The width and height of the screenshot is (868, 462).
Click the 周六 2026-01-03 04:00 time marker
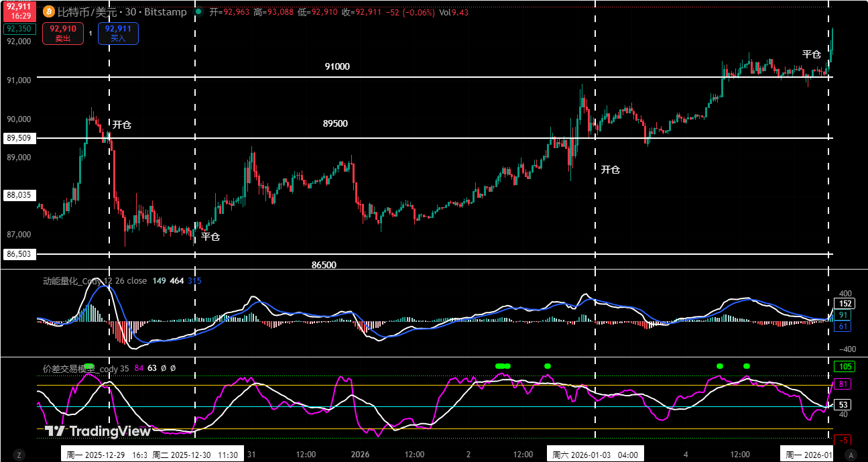(x=595, y=455)
